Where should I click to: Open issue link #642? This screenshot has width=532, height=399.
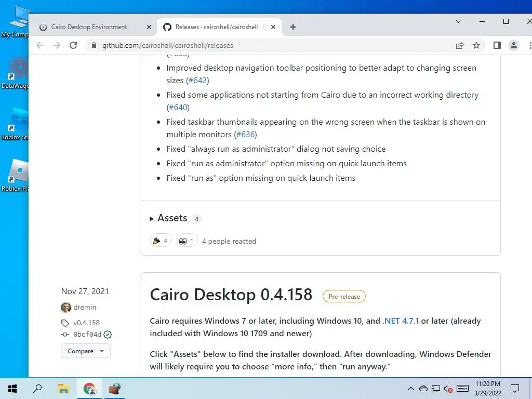point(197,81)
